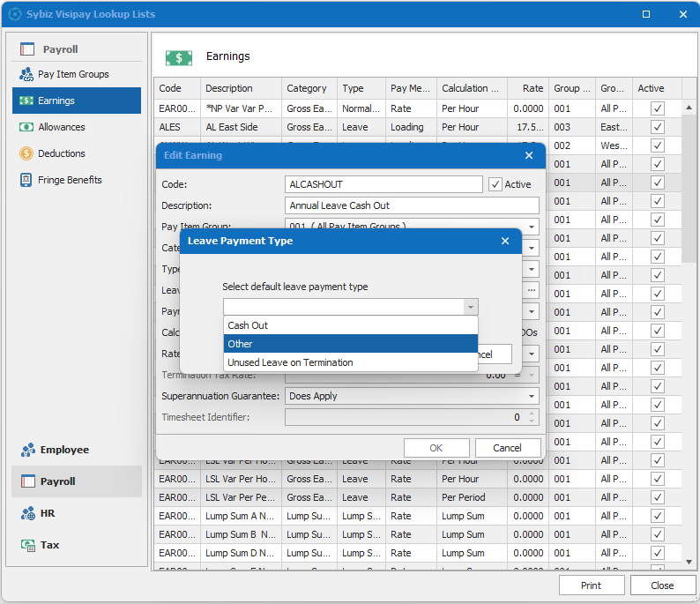Click the Pay Item Groups sidebar icon
This screenshot has width=700, height=604.
[x=26, y=74]
